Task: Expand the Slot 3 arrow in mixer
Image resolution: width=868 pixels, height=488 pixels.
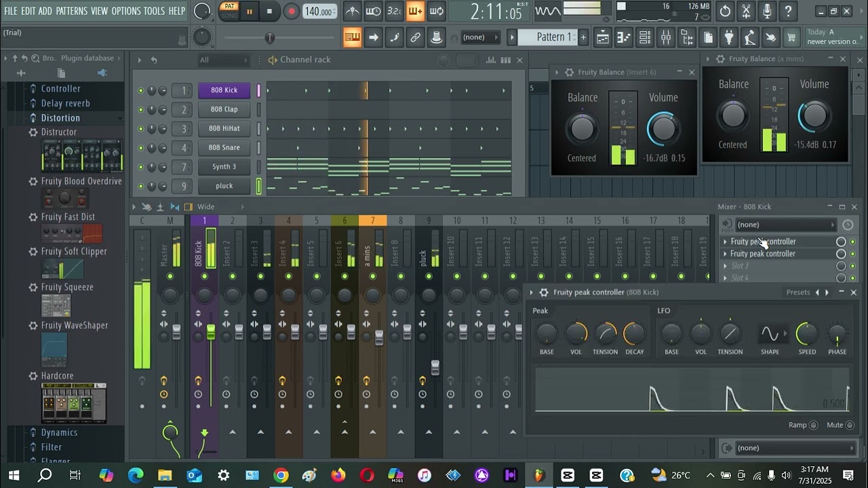Action: 725,266
